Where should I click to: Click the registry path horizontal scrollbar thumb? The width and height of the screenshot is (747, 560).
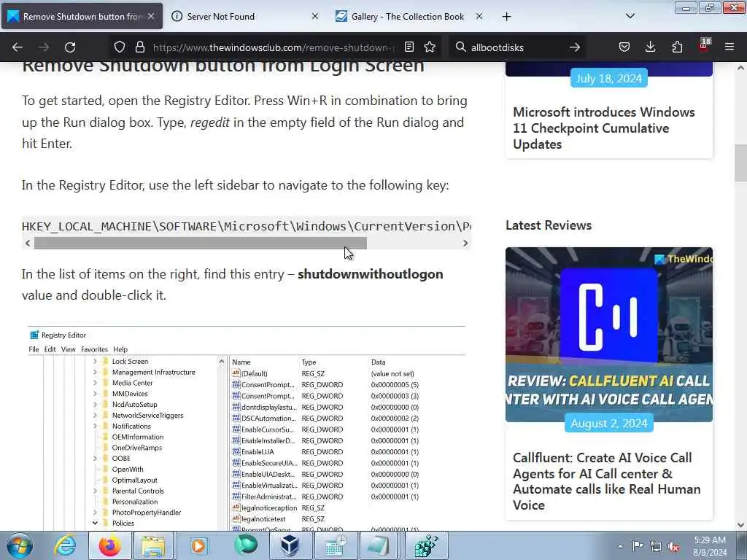(200, 244)
